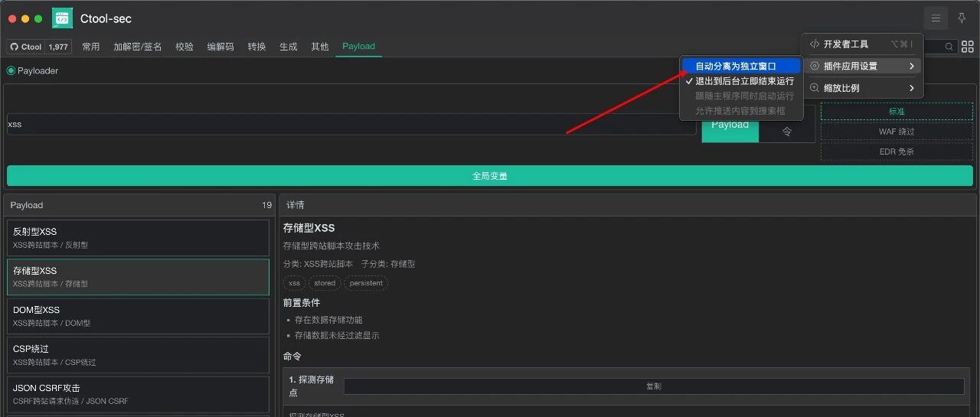
Task: Select 反射型XSS payload item
Action: tap(138, 238)
